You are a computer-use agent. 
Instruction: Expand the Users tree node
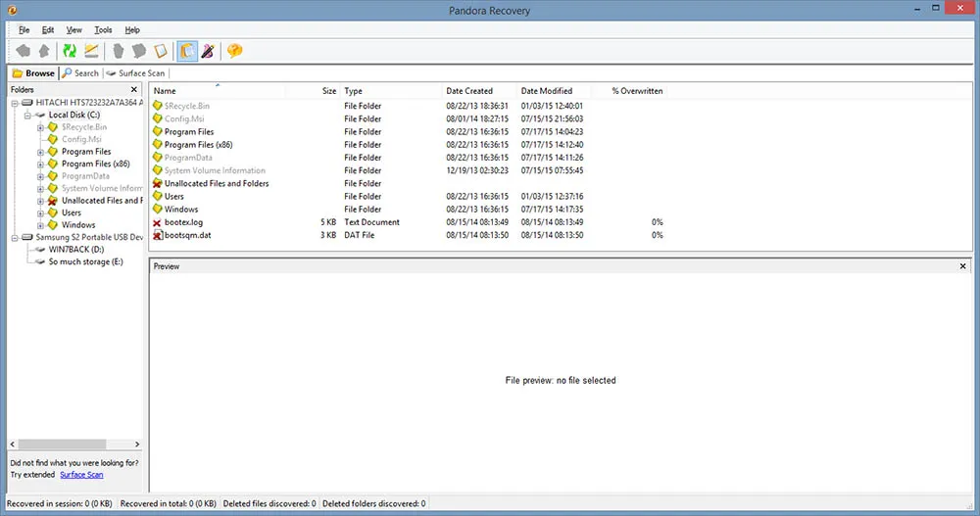(40, 213)
